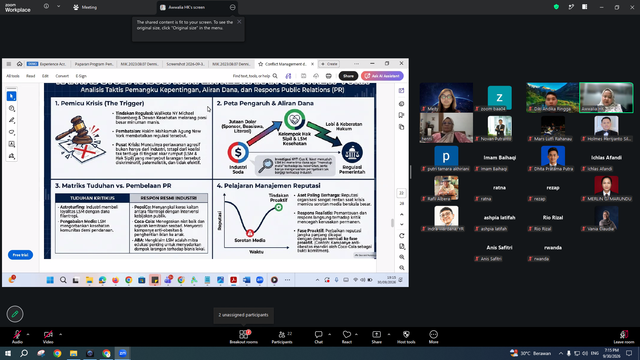The height and width of the screenshot is (360, 640).
Task: Select the freehand lasso draw tool in Acrobat sidebar
Action: coord(11,132)
